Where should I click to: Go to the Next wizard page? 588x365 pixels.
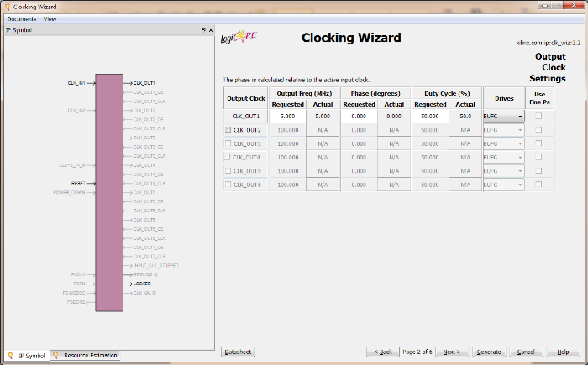click(451, 352)
